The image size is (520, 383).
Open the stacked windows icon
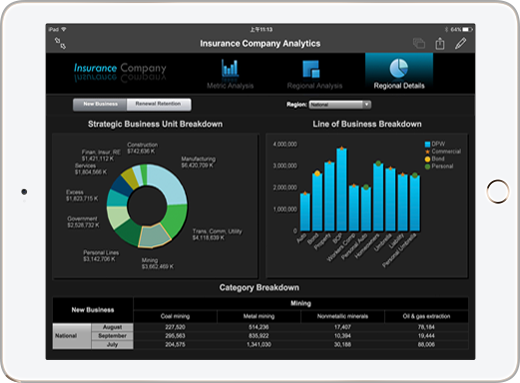point(419,43)
